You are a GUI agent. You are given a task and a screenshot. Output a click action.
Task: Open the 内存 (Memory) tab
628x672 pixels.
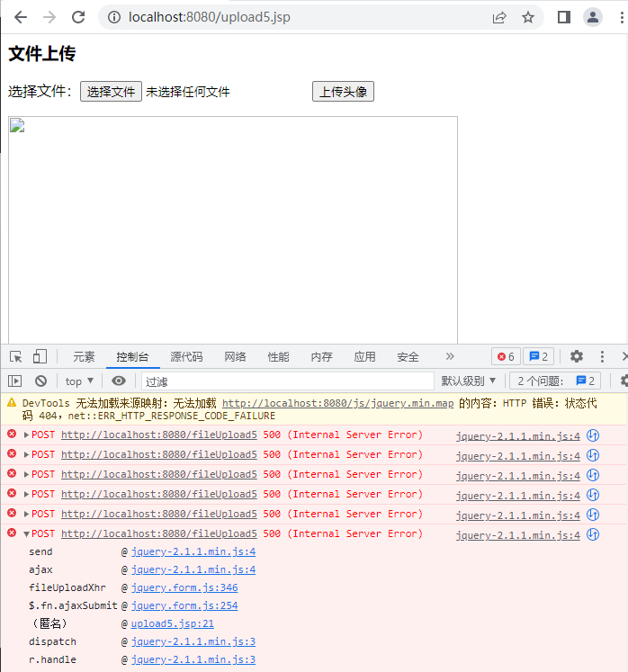tap(321, 356)
